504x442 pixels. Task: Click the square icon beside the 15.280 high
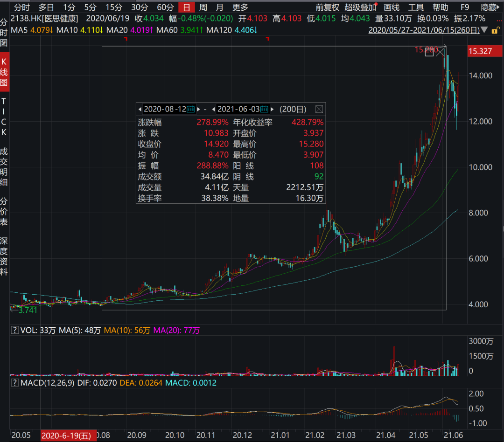[429, 52]
